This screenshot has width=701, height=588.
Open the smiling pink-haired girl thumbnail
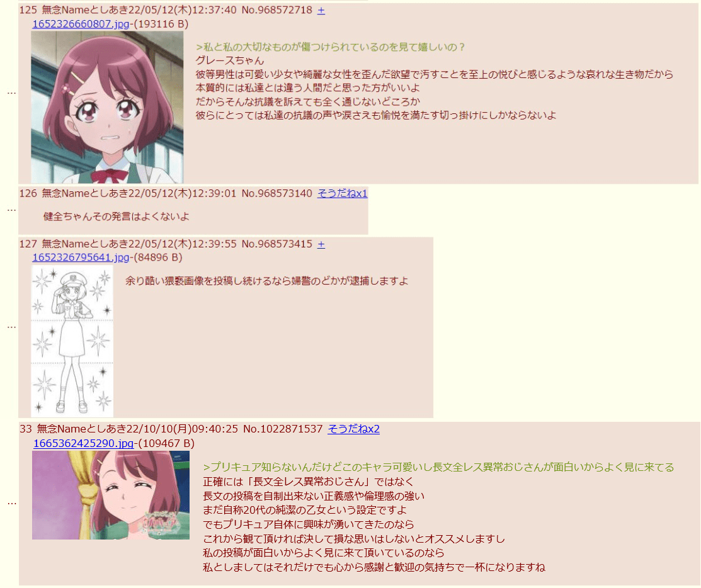(111, 495)
